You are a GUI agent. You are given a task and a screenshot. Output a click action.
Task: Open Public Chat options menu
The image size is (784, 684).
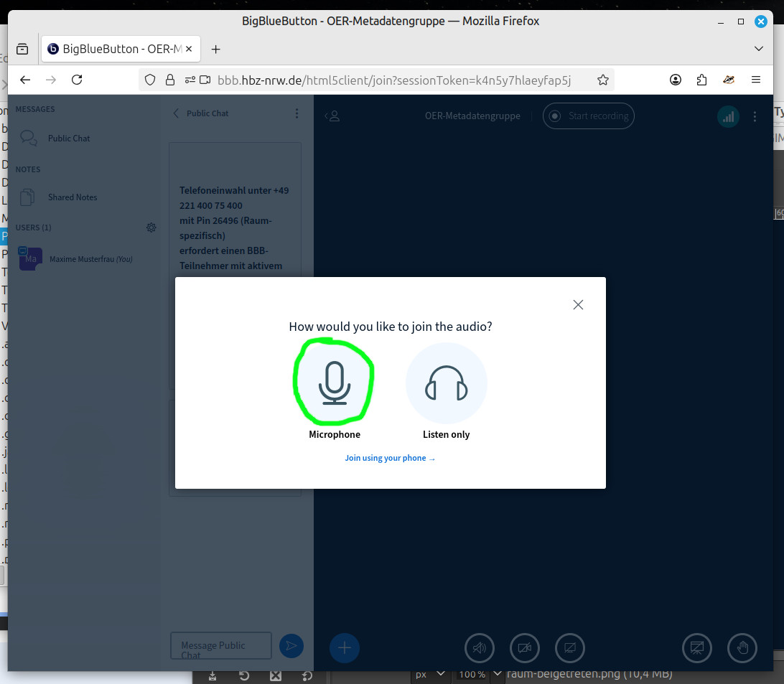tap(297, 113)
